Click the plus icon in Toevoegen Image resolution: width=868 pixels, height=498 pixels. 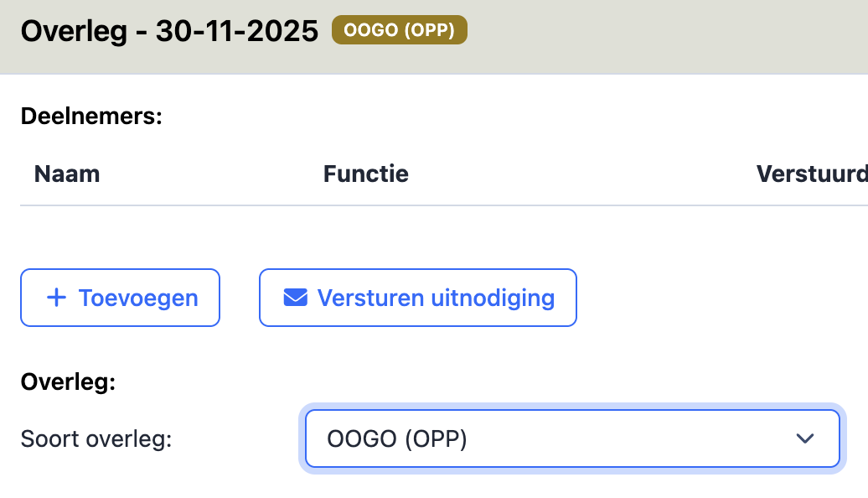(56, 298)
